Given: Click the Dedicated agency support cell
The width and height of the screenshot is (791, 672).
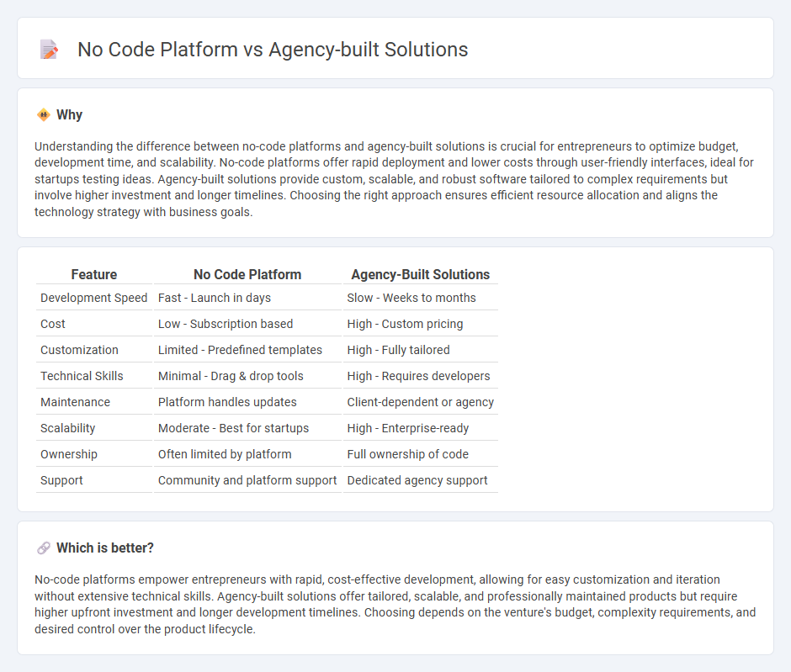Looking at the screenshot, I should (420, 480).
